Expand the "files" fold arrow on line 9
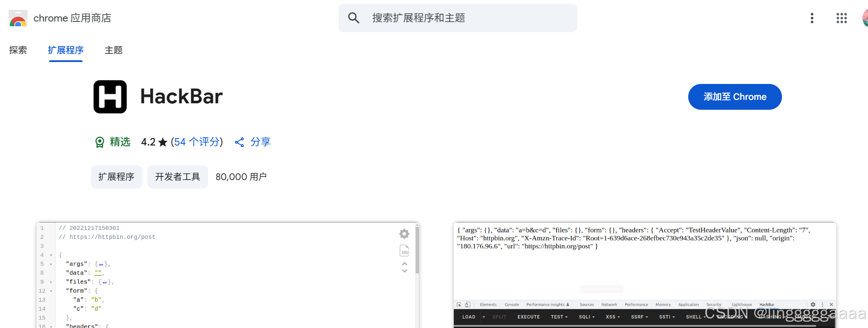 click(51, 282)
